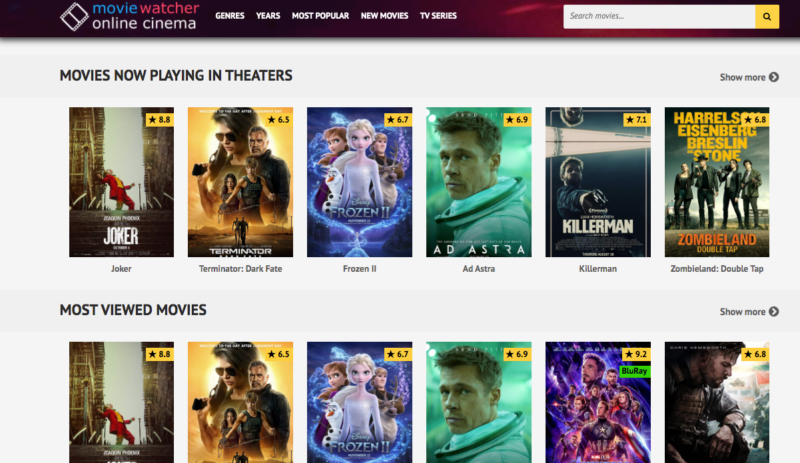Open the Killerman poster
Viewport: 800px width, 463px height.
coord(598,182)
